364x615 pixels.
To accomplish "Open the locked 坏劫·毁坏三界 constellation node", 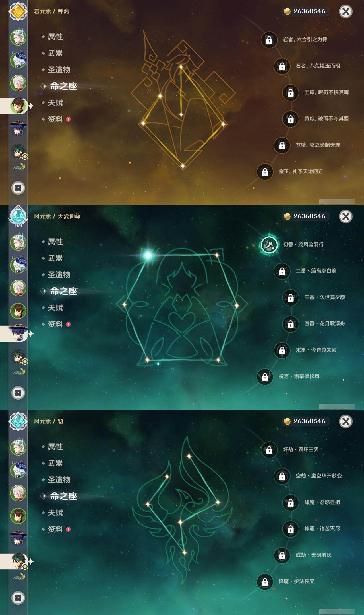I will [269, 450].
